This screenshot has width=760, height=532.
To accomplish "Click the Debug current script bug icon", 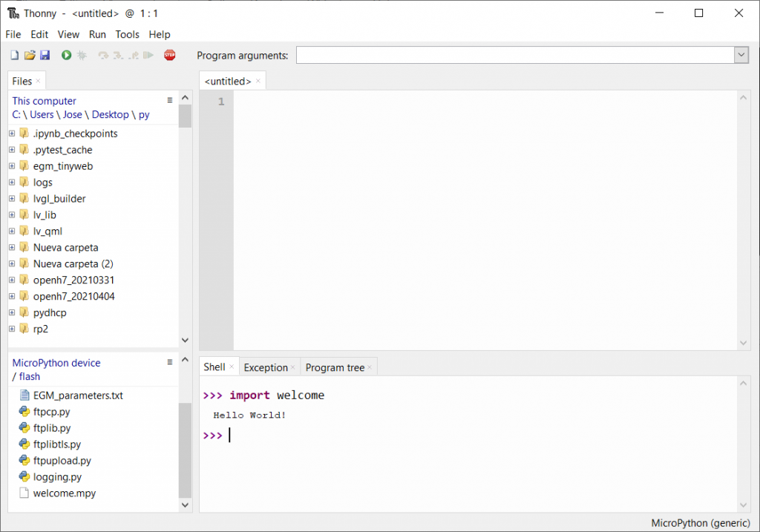I will [x=82, y=56].
